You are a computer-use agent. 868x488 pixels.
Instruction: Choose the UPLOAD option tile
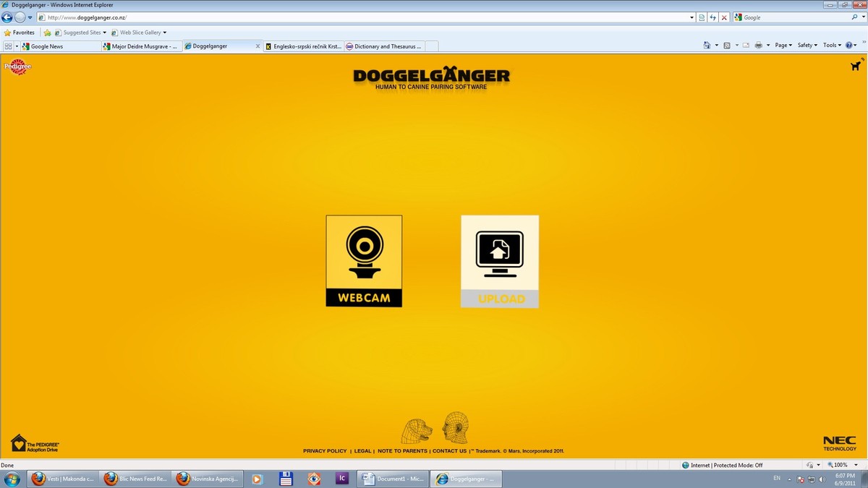500,261
